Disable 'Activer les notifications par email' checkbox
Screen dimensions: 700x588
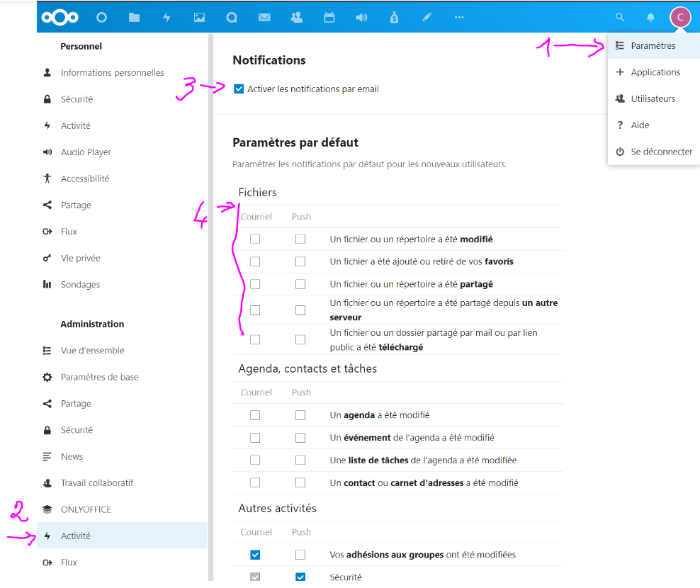pos(239,89)
